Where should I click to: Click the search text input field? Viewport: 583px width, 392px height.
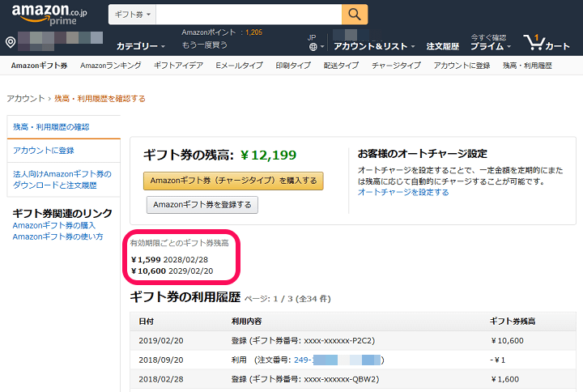(x=249, y=15)
